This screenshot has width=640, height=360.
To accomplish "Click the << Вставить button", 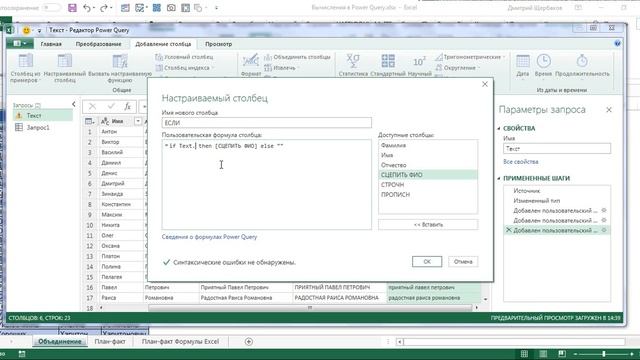I will tap(428, 224).
